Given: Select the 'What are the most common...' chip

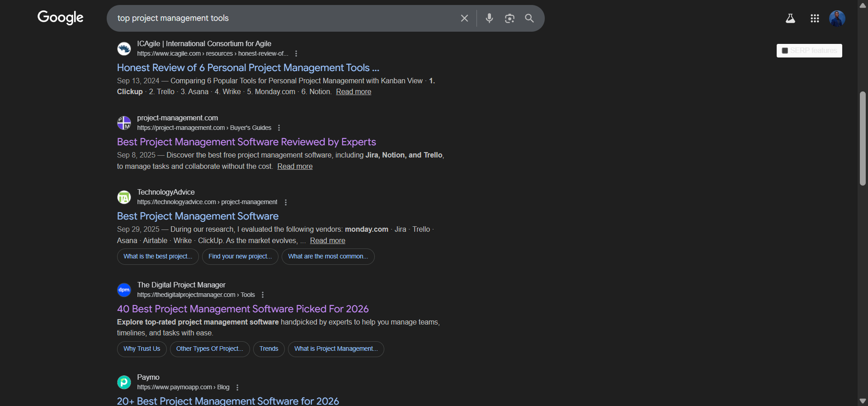Looking at the screenshot, I should click(328, 257).
